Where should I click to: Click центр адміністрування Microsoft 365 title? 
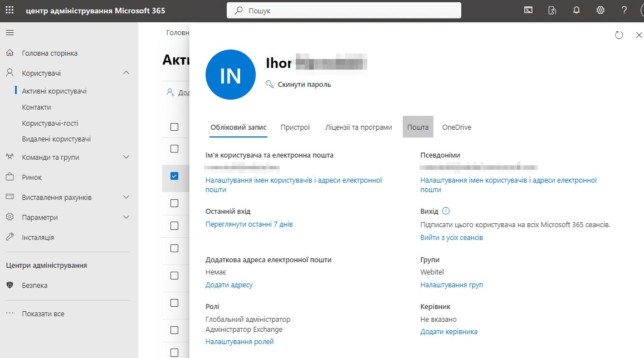point(95,11)
